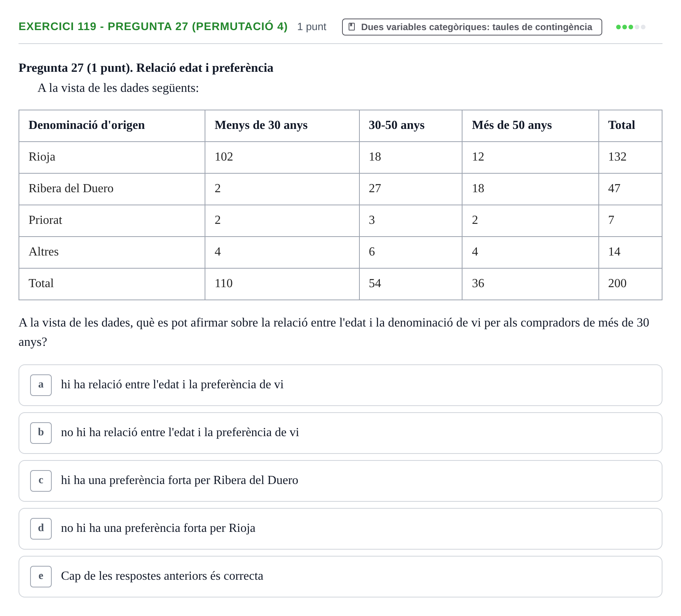This screenshot has width=681, height=616.
Task: Click the Rioja total cell 132
Action: pyautogui.click(x=630, y=157)
